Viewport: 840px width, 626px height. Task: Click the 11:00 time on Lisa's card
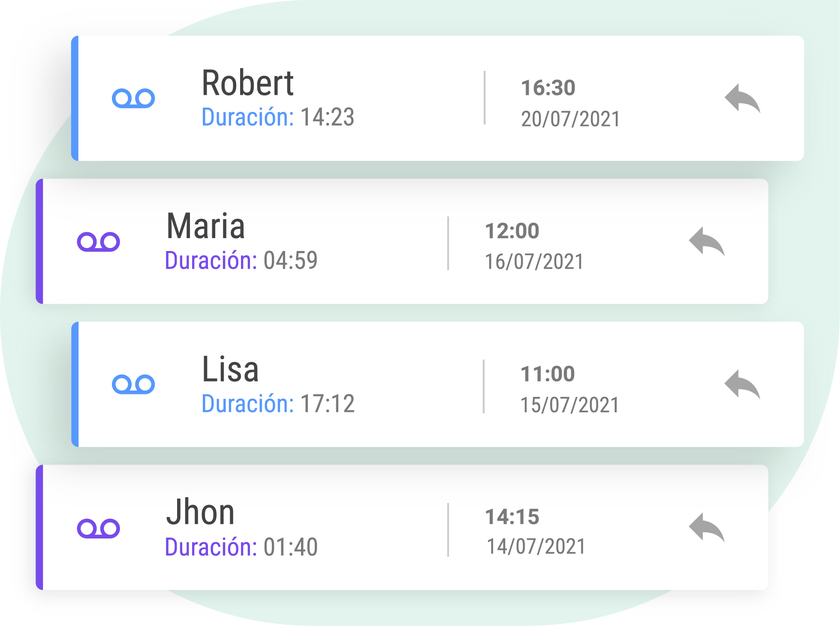pos(548,374)
